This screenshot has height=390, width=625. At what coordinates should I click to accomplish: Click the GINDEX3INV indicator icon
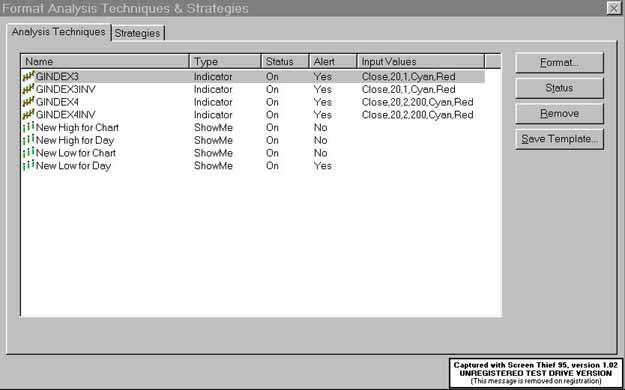click(28, 89)
